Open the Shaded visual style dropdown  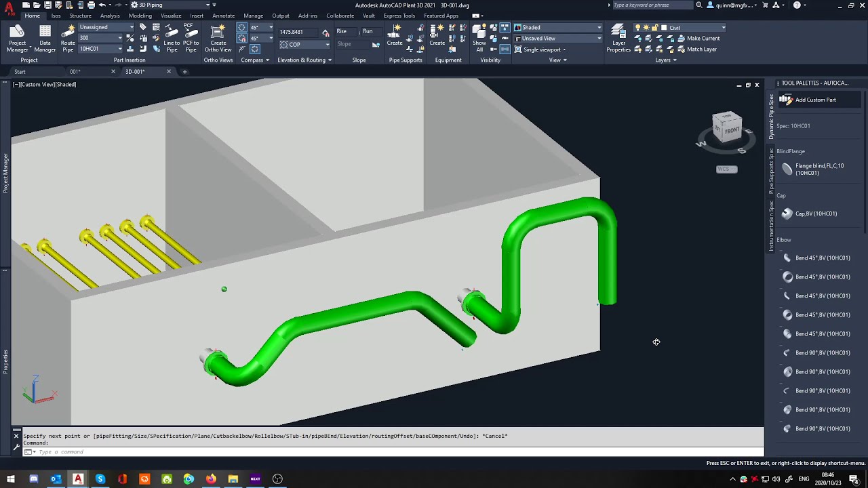[557, 28]
